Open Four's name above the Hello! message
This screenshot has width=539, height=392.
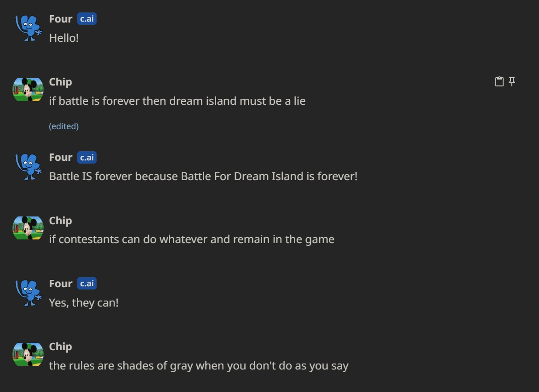(x=61, y=19)
